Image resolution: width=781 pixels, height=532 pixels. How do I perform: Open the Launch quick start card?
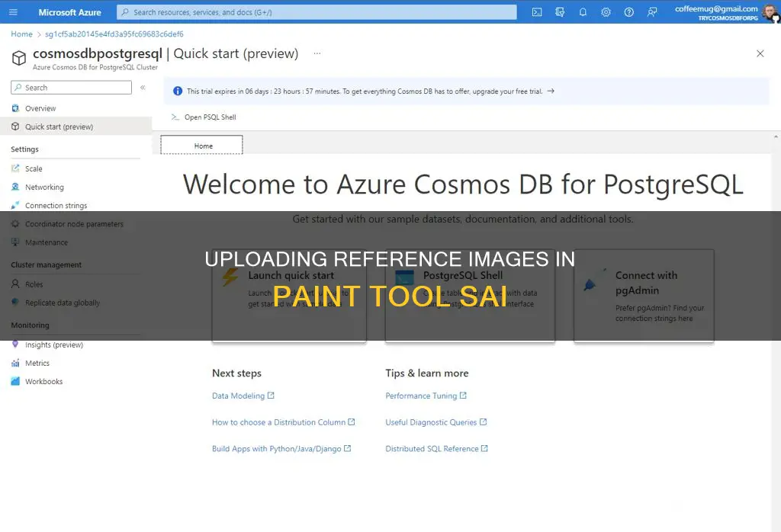click(x=289, y=296)
